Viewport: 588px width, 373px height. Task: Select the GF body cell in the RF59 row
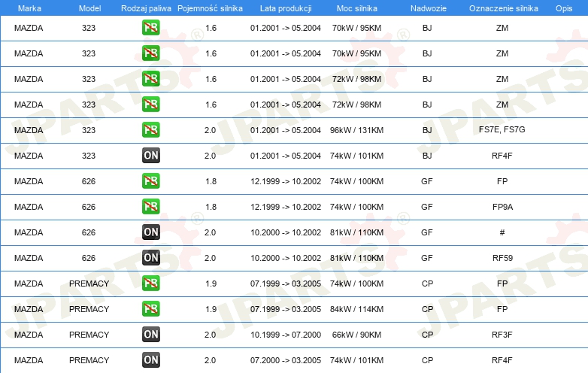[x=427, y=258]
